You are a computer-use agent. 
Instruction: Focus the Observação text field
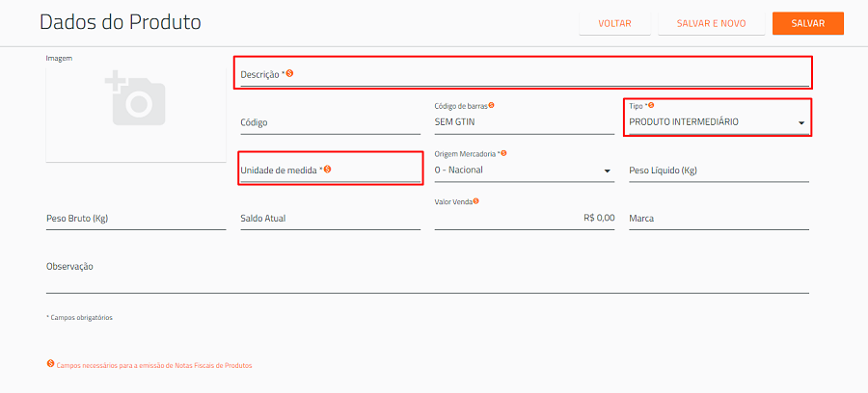click(x=427, y=275)
